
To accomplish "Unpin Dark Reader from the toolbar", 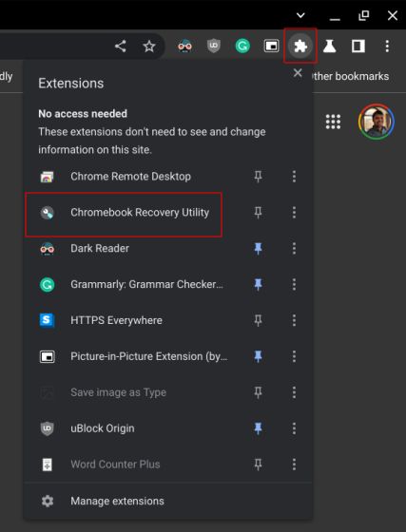I will tap(258, 248).
